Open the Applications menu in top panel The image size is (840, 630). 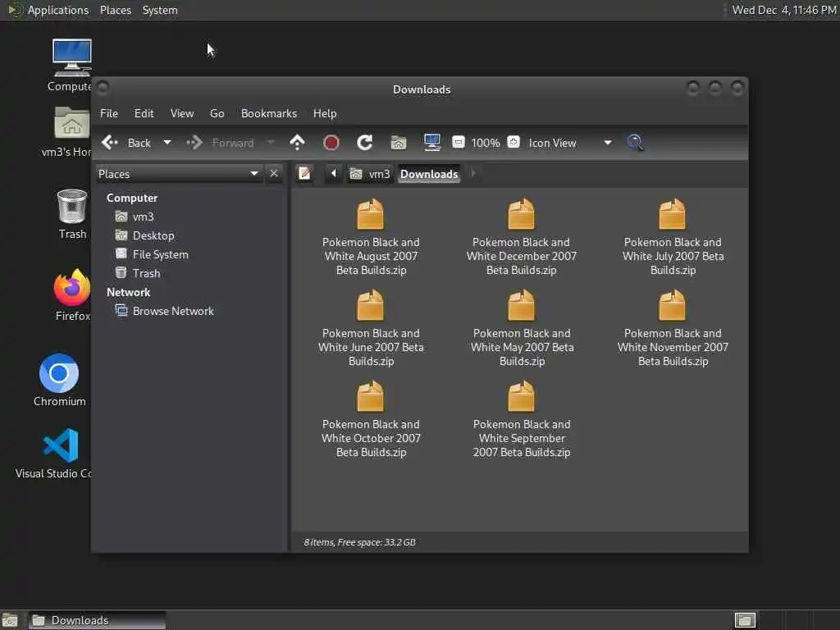48,10
